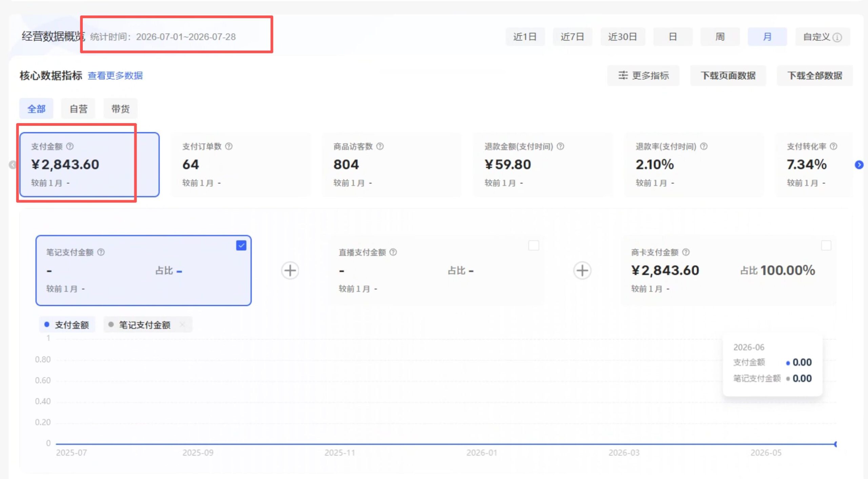Uncheck the 笔记支付金额 checkbox

point(241,245)
